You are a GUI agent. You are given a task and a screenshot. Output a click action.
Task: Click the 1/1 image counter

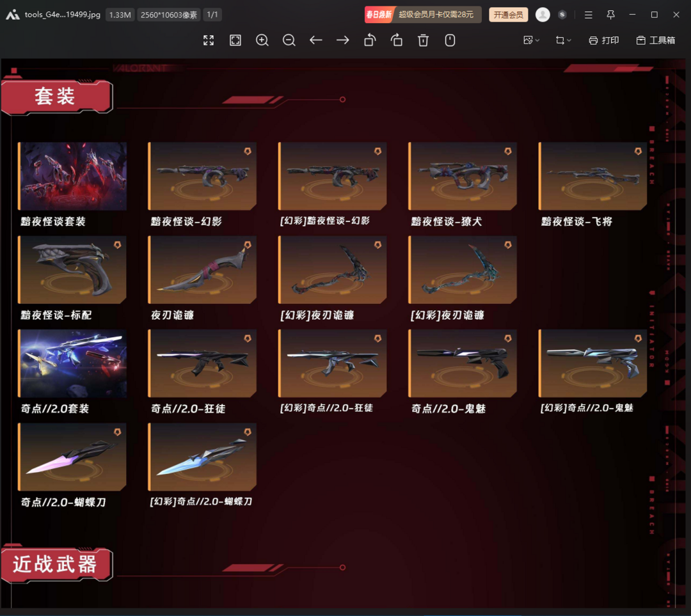tap(212, 15)
